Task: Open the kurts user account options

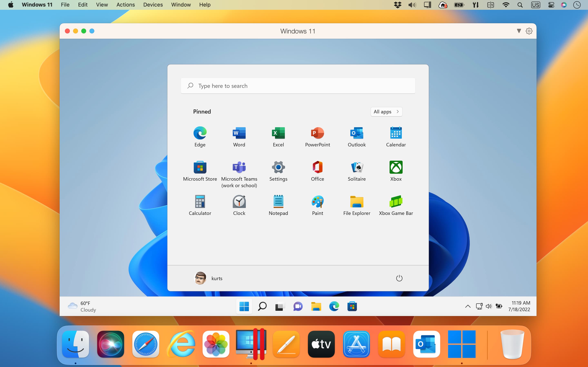Action: (208, 278)
